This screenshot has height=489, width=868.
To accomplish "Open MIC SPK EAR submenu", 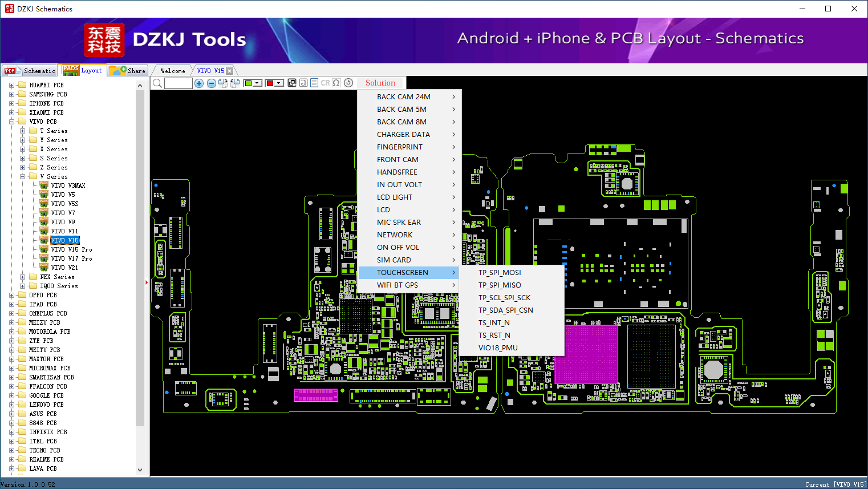I will tap(409, 223).
